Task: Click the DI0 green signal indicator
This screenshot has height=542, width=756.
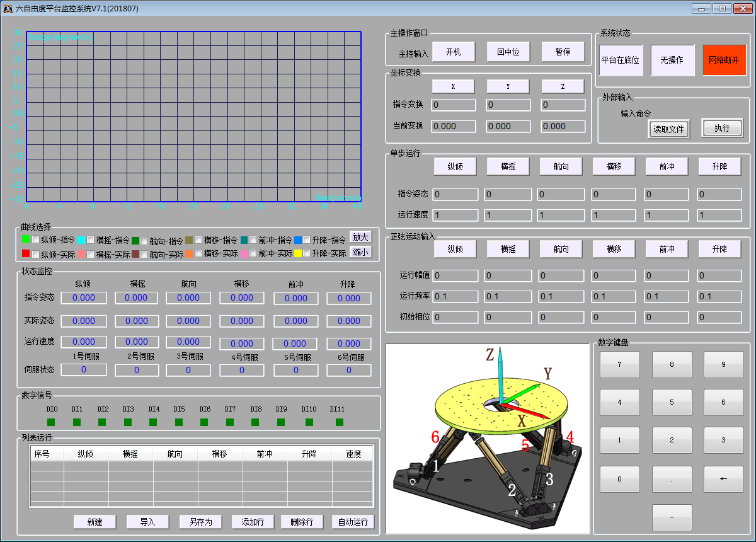Action: tap(51, 422)
